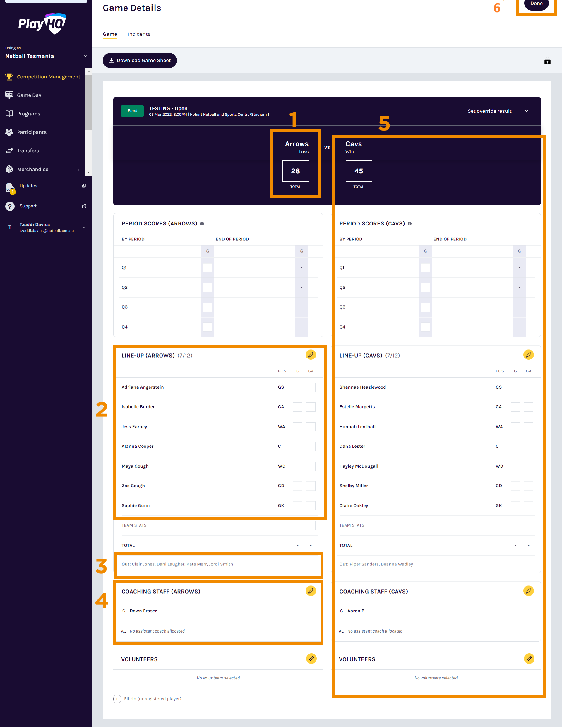Click Shannae Heazlewood's GA score box
Viewport: 562px width, 728px height.
528,387
